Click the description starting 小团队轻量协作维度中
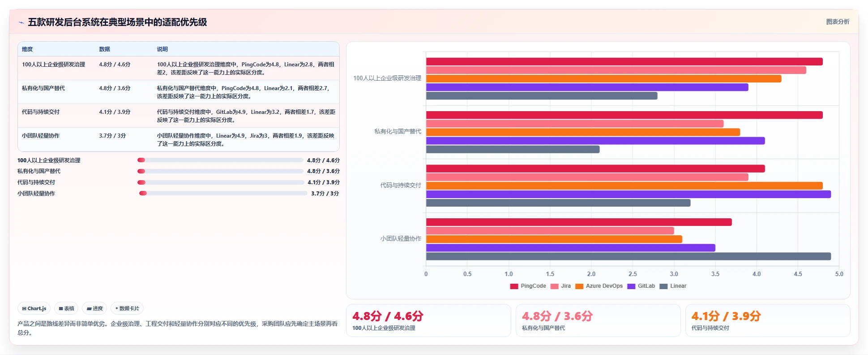Image resolution: width=868 pixels, height=355 pixels. click(x=246, y=140)
